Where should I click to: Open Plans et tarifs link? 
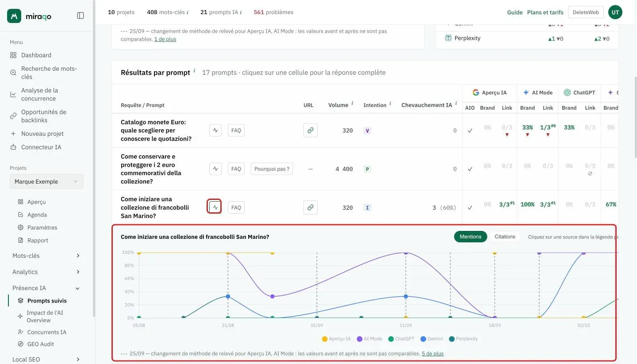coord(545,12)
